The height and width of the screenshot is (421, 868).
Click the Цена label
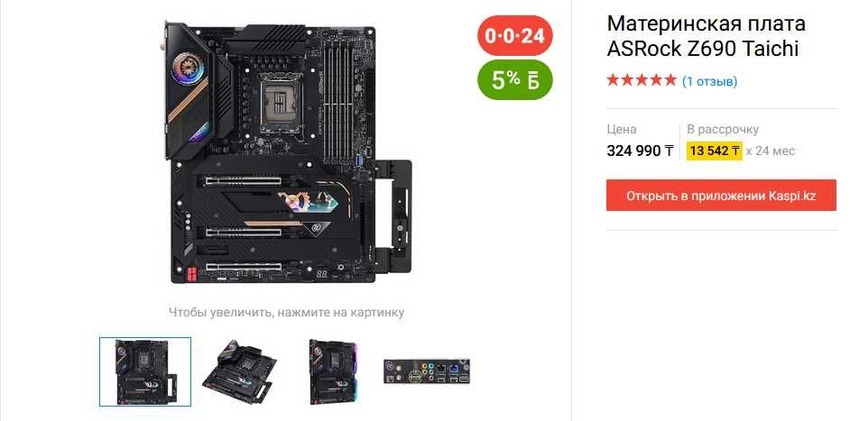(622, 130)
